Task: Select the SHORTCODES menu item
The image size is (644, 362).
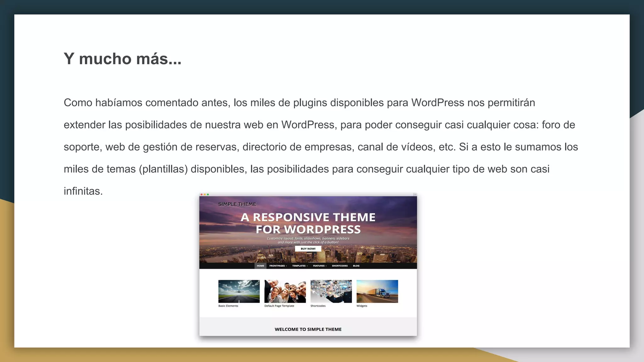Action: pyautogui.click(x=340, y=266)
